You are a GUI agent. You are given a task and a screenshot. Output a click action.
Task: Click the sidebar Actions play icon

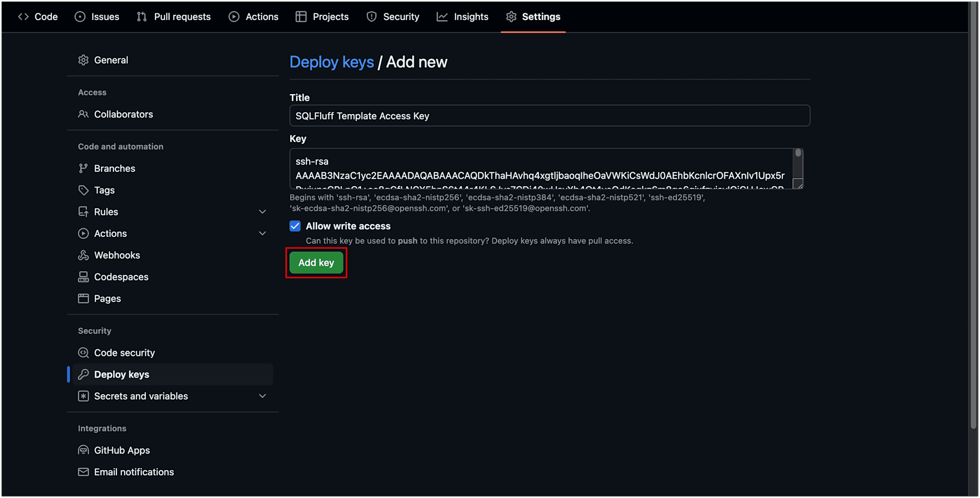coord(83,234)
